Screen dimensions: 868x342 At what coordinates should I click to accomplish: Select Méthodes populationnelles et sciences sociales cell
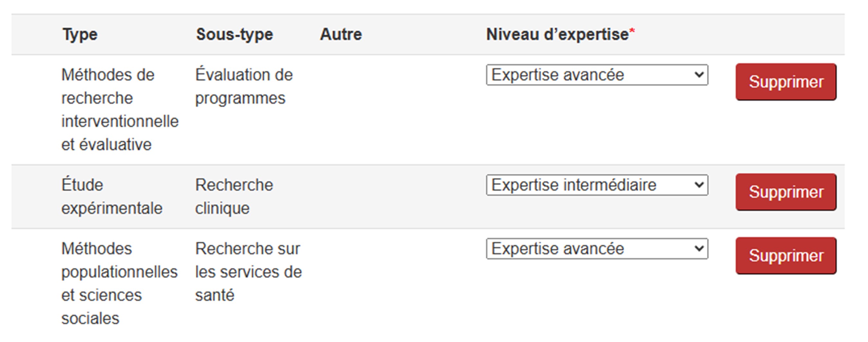pos(119,283)
